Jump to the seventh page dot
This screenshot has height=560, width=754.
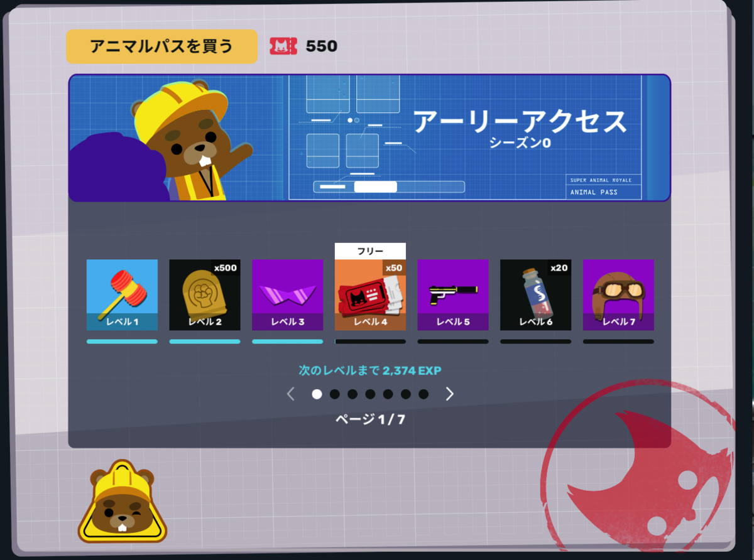pyautogui.click(x=423, y=394)
